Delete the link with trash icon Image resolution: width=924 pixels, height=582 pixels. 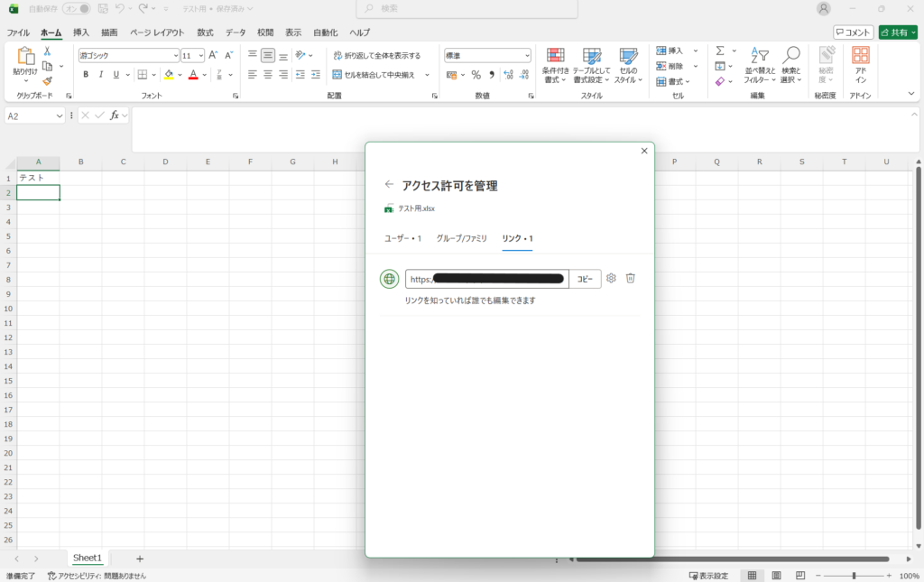point(631,278)
